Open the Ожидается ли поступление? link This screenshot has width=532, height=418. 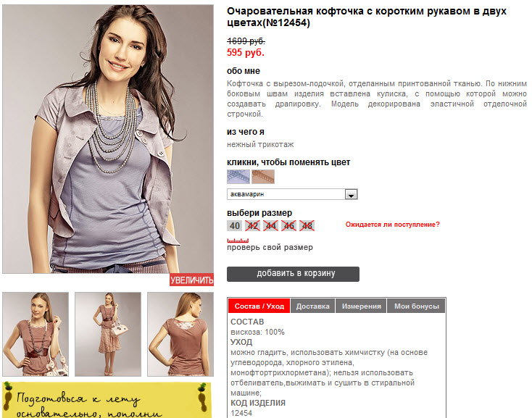(393, 225)
